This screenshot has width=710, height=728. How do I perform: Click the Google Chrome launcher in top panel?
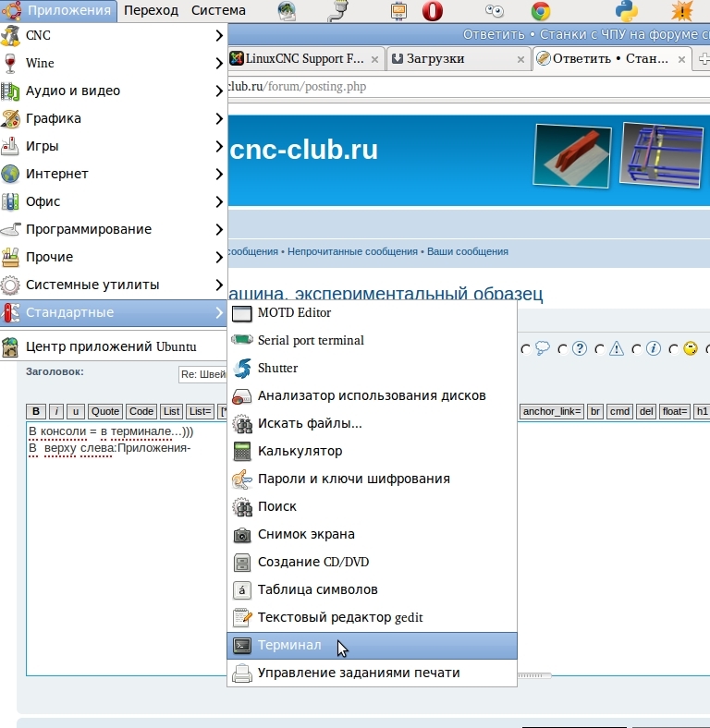tap(541, 11)
